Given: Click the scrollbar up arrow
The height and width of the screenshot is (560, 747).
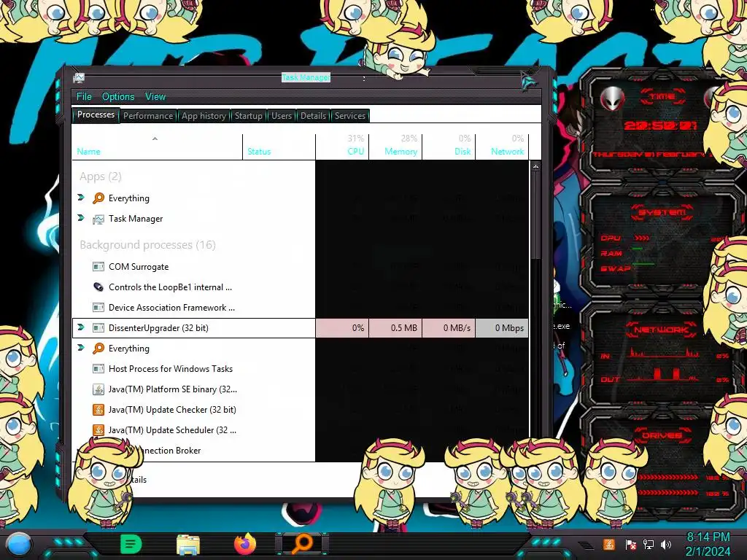Looking at the screenshot, I should (x=535, y=166).
